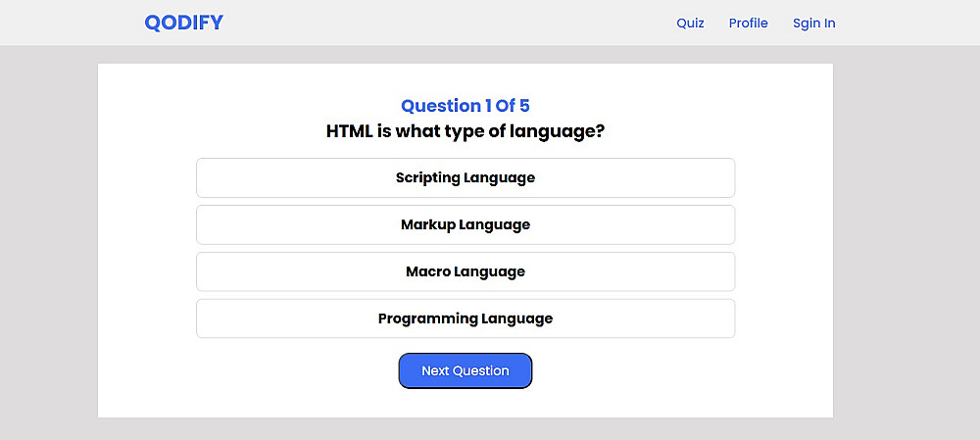The height and width of the screenshot is (440, 980).
Task: Click the word Next on blue button
Action: coord(435,371)
